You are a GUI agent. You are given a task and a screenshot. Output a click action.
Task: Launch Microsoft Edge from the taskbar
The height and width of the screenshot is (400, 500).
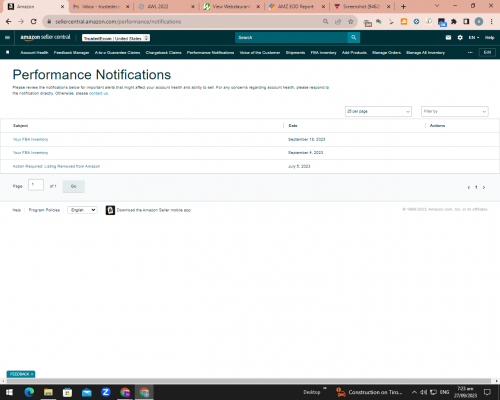tap(29, 392)
